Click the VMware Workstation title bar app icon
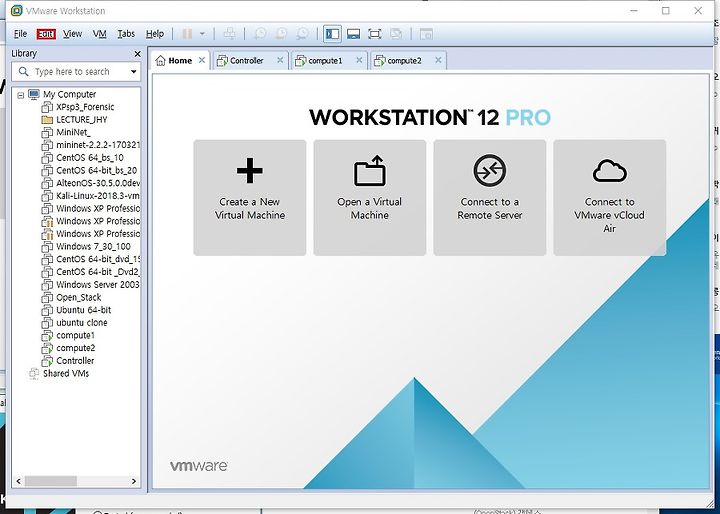 point(17,11)
